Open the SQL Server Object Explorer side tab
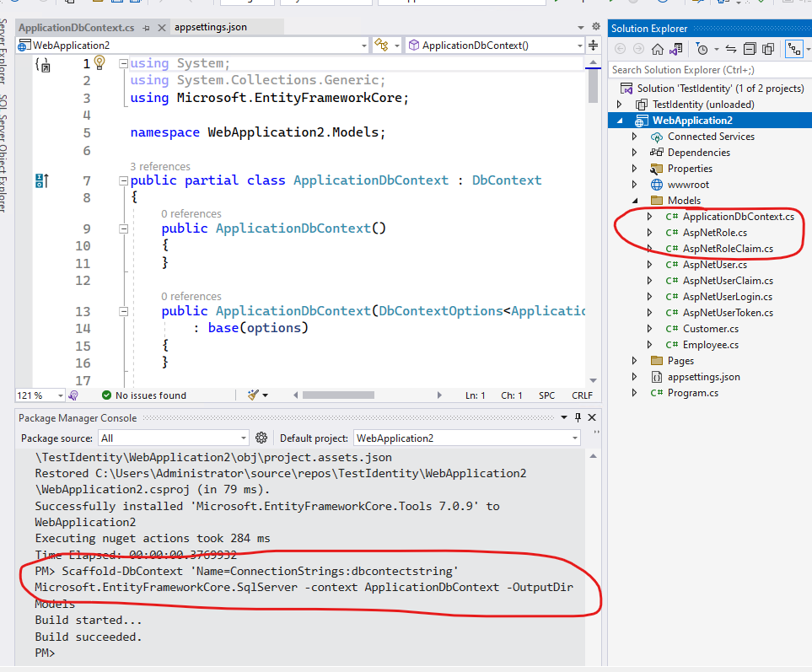The width and height of the screenshot is (812, 672). pyautogui.click(x=3, y=153)
